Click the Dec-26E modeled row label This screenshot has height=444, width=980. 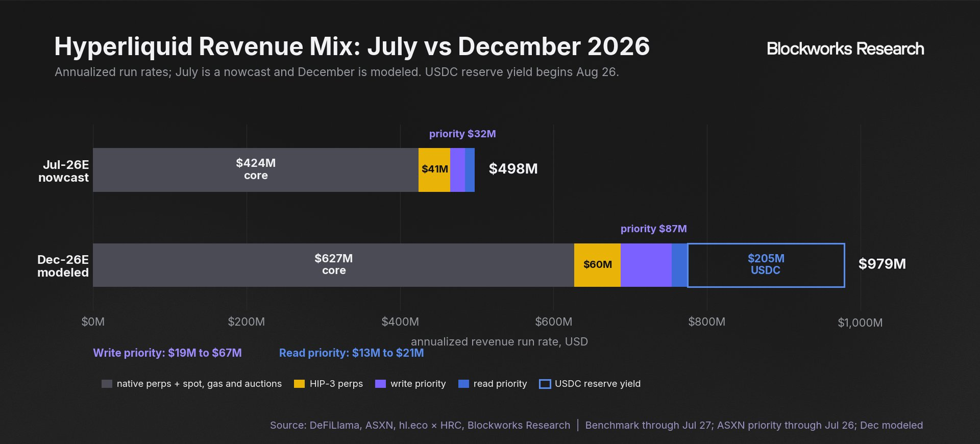(63, 266)
